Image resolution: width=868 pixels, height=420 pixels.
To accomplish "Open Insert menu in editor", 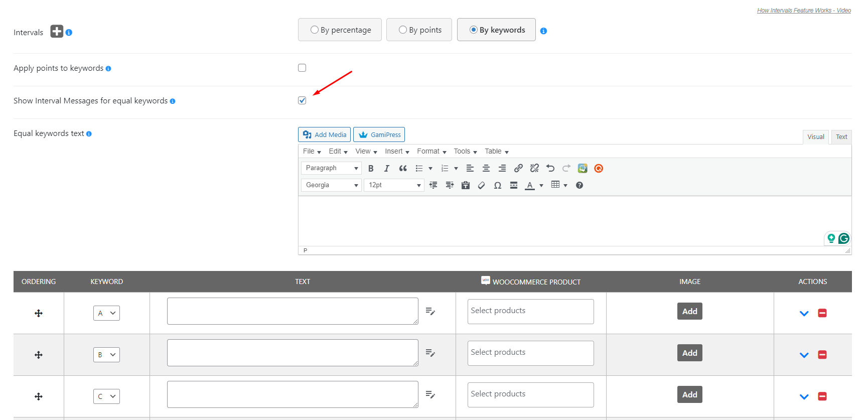I will pos(397,152).
